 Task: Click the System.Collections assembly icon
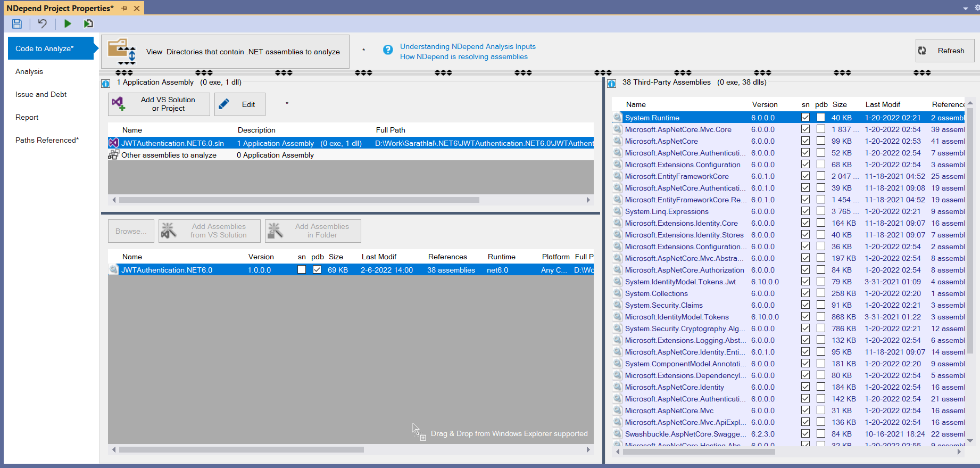tap(617, 293)
